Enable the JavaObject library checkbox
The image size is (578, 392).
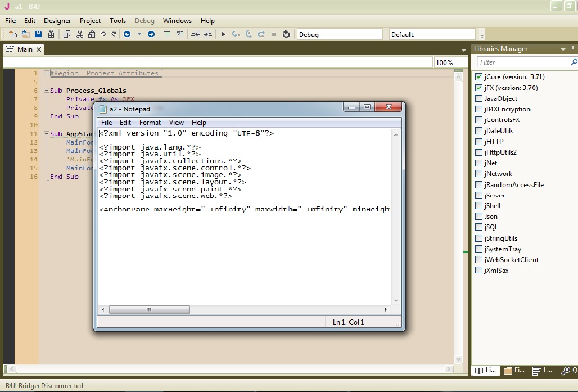click(x=479, y=98)
